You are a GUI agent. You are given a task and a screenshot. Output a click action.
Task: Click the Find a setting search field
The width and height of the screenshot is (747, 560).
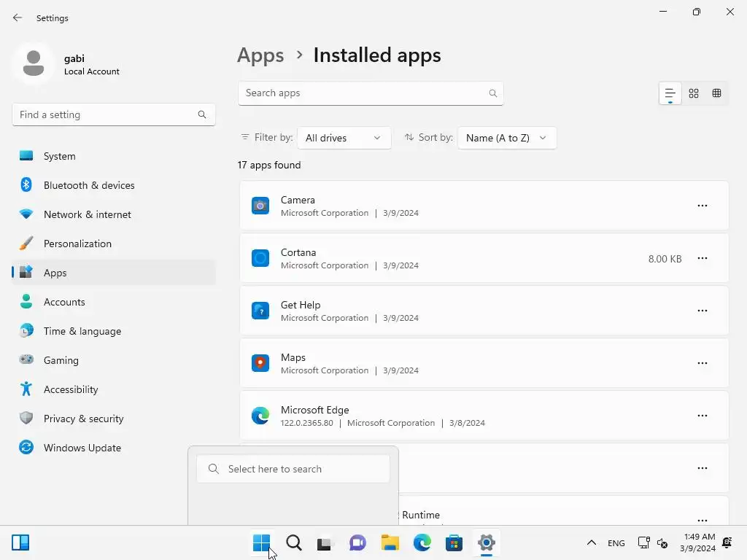click(113, 114)
